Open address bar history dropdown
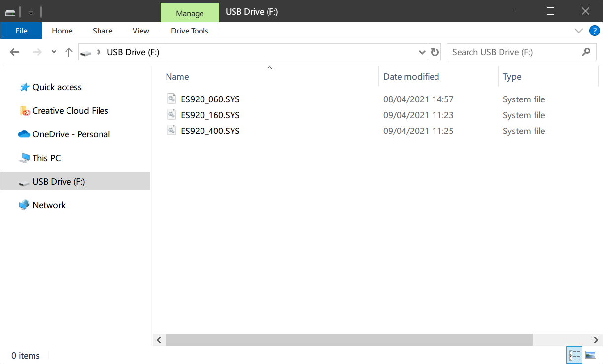 point(422,52)
